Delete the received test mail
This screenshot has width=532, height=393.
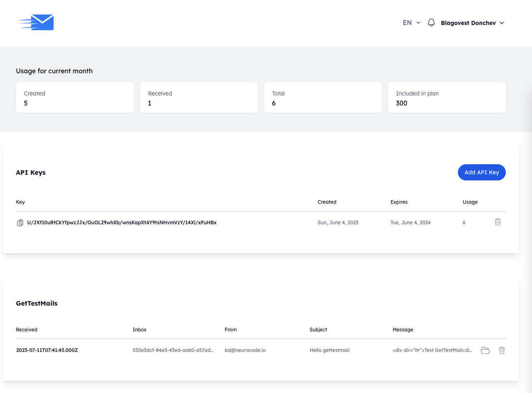click(502, 350)
